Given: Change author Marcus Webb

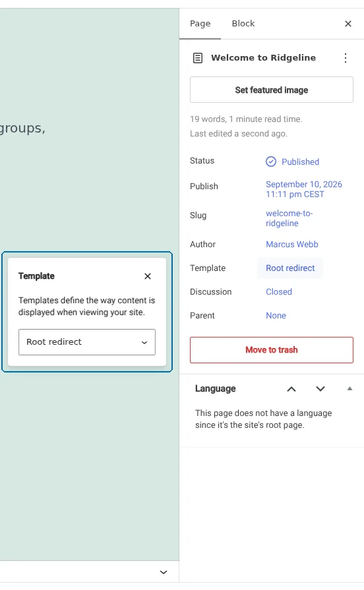Looking at the screenshot, I should [291, 245].
